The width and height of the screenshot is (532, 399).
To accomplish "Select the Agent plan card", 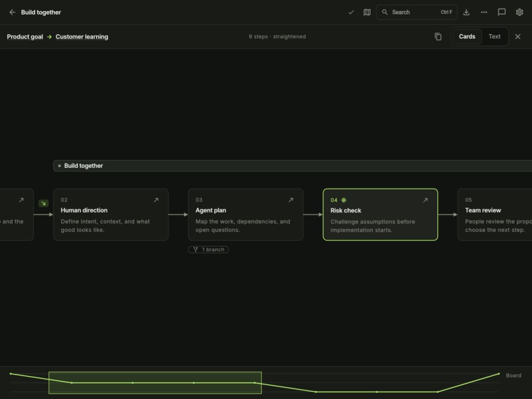I will [246, 214].
